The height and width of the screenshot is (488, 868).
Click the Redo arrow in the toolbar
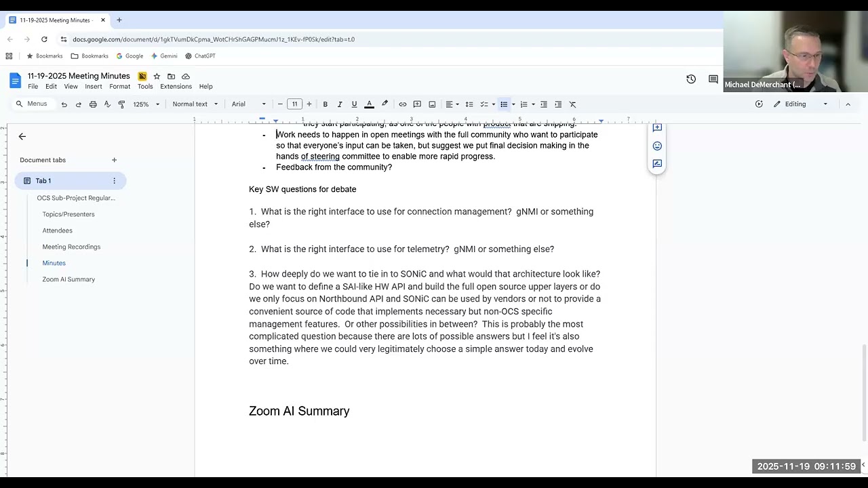[x=78, y=104]
